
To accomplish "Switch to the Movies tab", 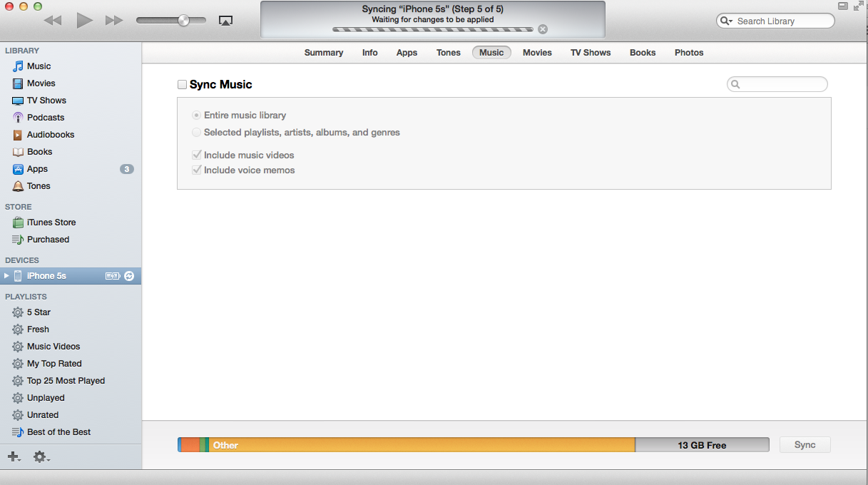I will coord(537,53).
